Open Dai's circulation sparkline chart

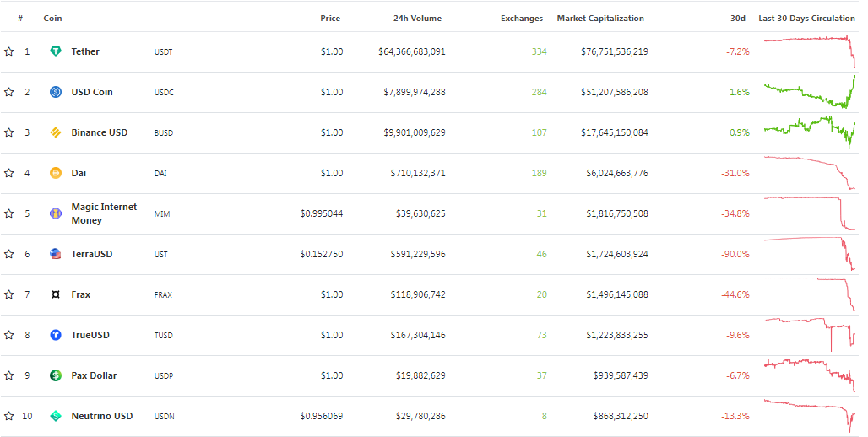point(810,173)
